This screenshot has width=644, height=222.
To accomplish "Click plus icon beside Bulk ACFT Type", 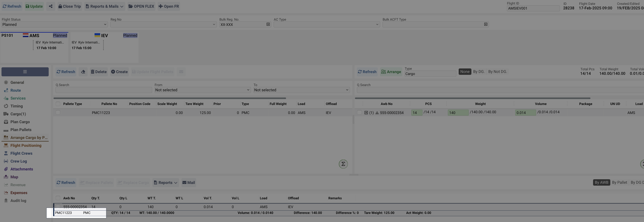I will coord(485,24).
